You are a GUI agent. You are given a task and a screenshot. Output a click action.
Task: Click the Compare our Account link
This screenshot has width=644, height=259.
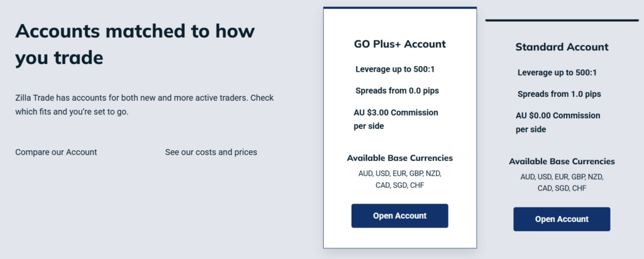[56, 152]
